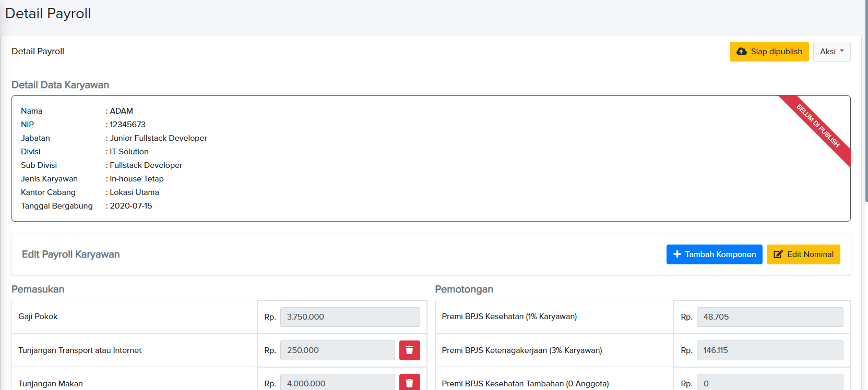Delete the Tunjangan Transport atau Internet row
Image resolution: width=868 pixels, height=390 pixels.
click(409, 350)
